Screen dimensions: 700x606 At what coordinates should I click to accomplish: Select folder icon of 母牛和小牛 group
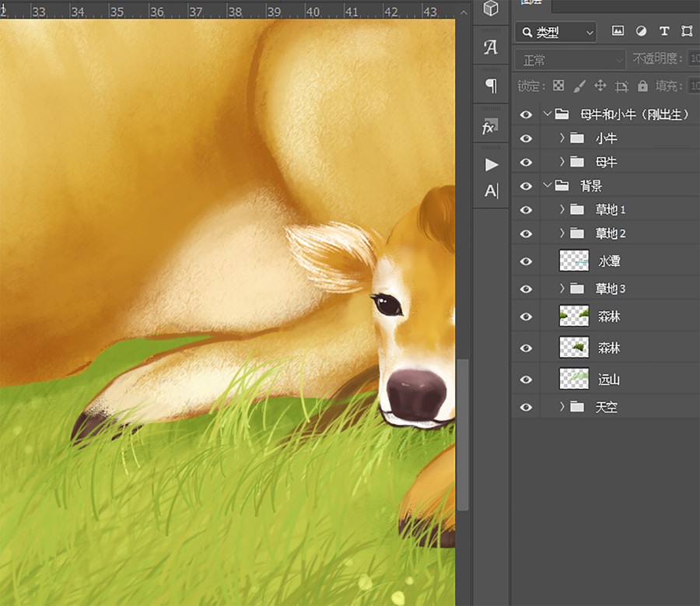[562, 114]
